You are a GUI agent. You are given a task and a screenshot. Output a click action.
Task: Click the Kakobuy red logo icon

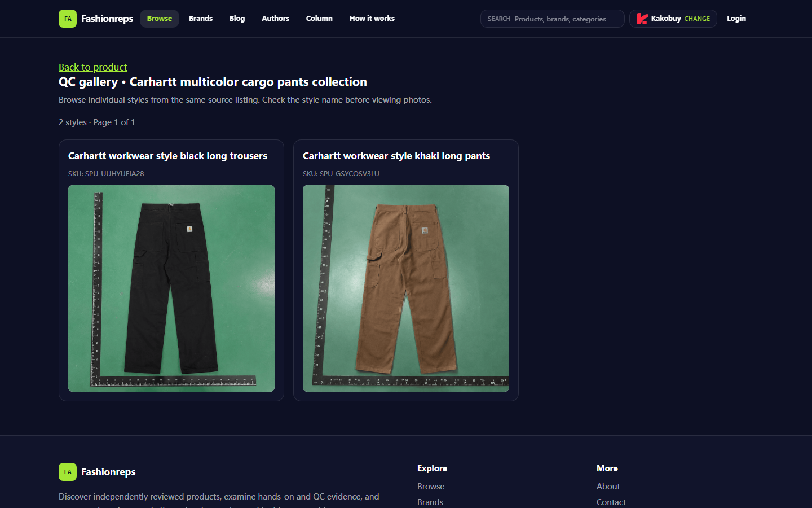tap(642, 19)
